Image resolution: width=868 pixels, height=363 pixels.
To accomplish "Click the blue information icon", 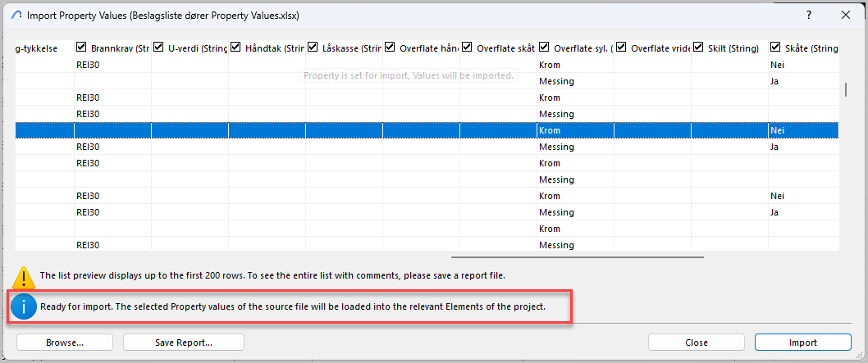I will 25,307.
